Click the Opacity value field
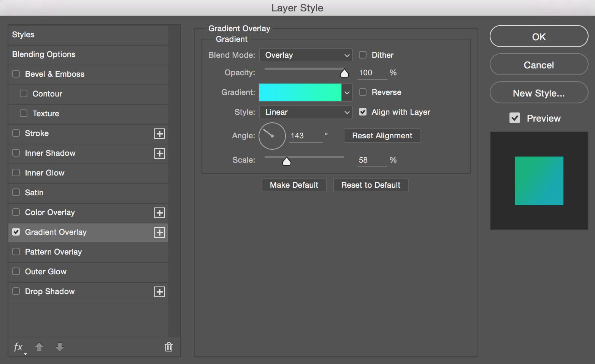 coord(372,73)
